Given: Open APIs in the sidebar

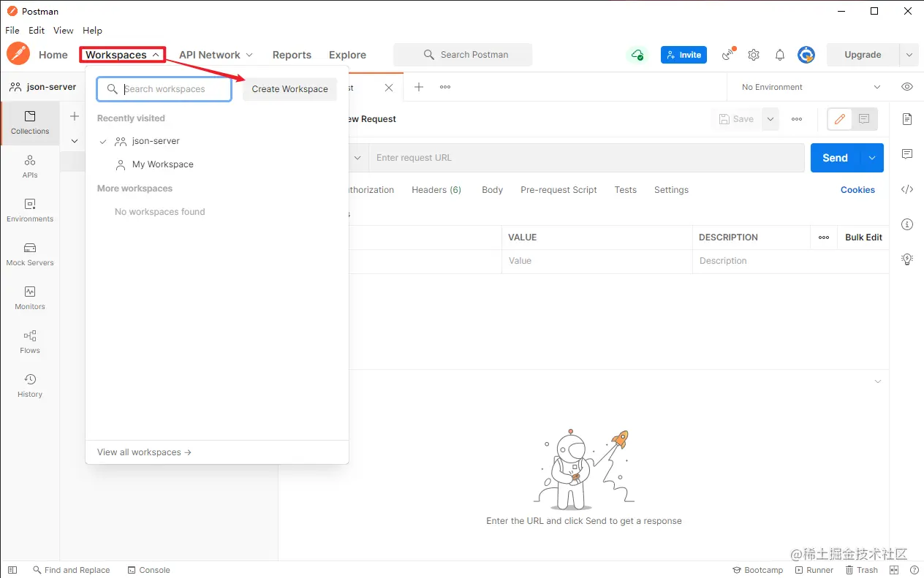Looking at the screenshot, I should (x=30, y=167).
